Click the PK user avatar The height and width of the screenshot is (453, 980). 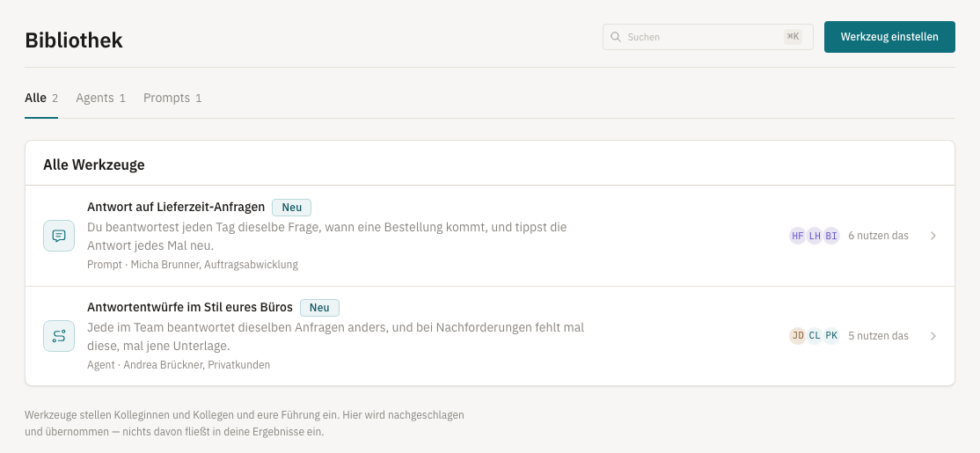(x=831, y=336)
